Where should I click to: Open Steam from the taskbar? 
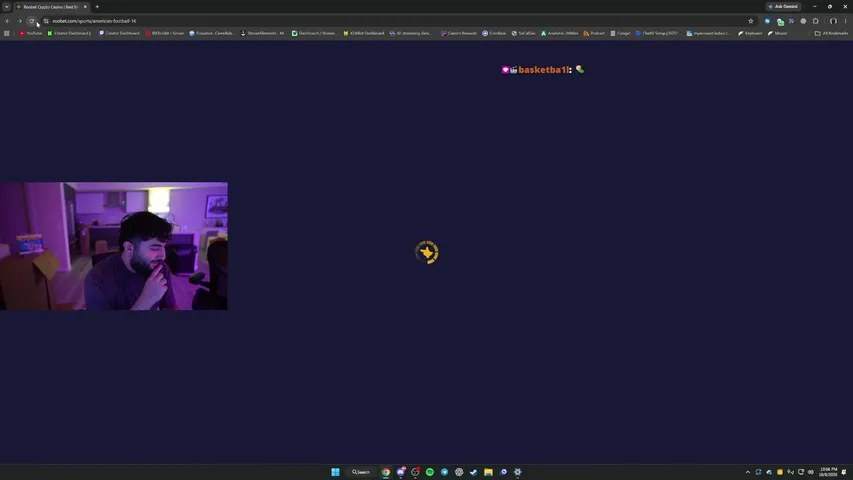pyautogui.click(x=474, y=472)
